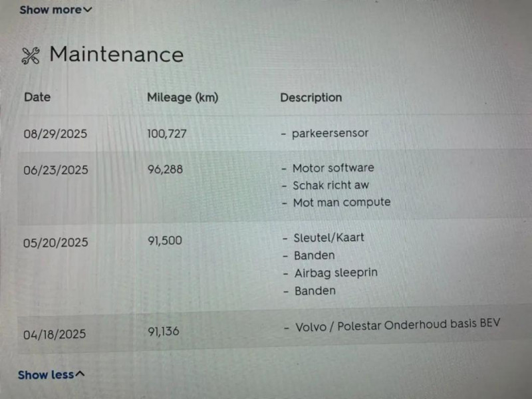Click the Maintenance wrench and screwdriver icon
This screenshot has width=532, height=399.
point(31,56)
